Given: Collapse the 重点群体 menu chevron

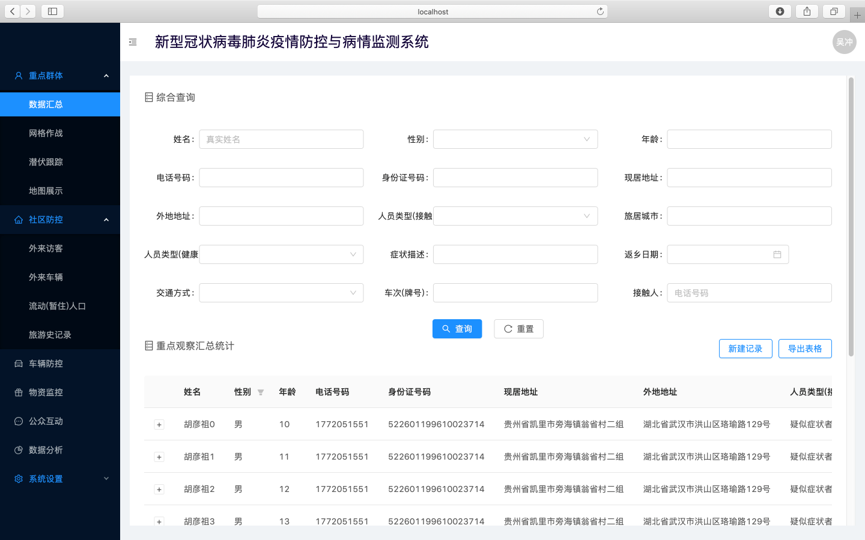Looking at the screenshot, I should pyautogui.click(x=106, y=76).
